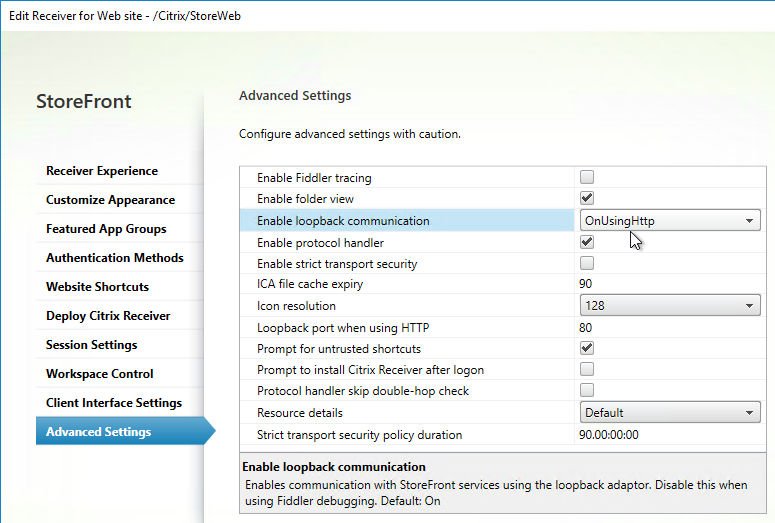Viewport: 775px width, 523px height.
Task: Open the OnUsingHttp loopback communication dropdown
Action: (x=670, y=220)
